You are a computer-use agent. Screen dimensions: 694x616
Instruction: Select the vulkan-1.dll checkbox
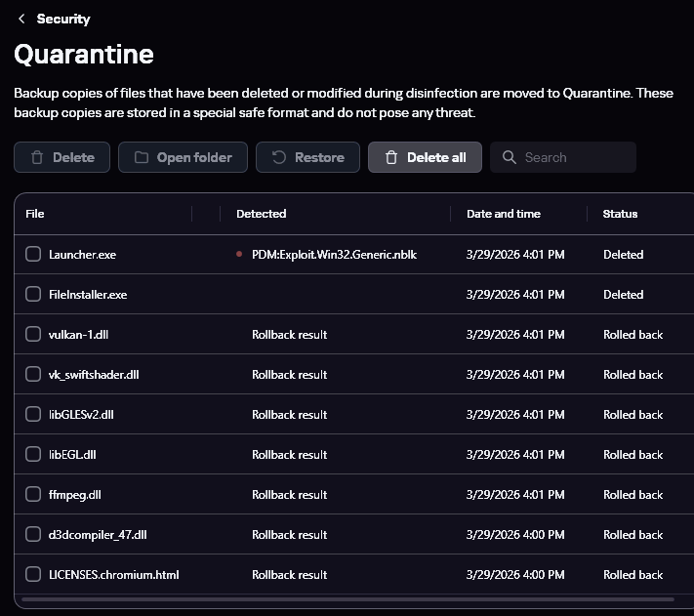pyautogui.click(x=33, y=334)
